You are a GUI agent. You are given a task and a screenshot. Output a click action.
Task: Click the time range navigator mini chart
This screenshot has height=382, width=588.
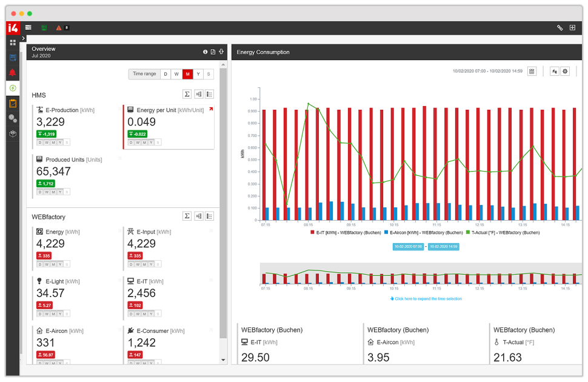tap(421, 274)
